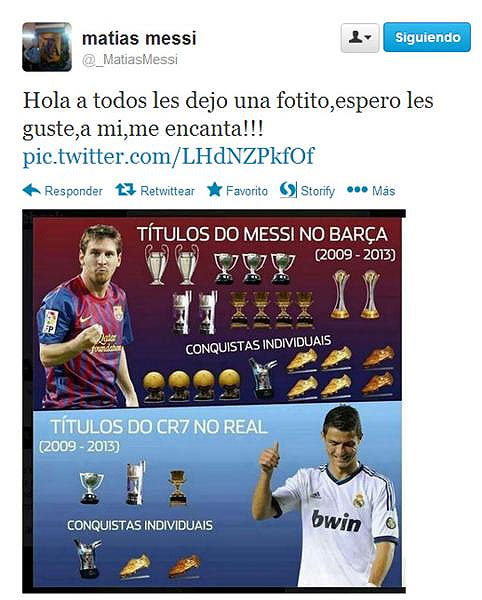
Task: Click the CR7 titles section of image
Action: [217, 496]
